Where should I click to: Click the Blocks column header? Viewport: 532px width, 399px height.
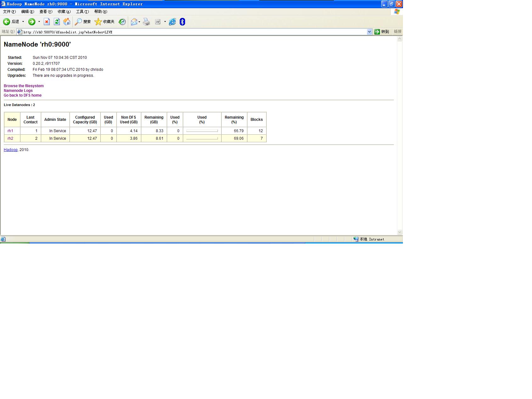[257, 120]
